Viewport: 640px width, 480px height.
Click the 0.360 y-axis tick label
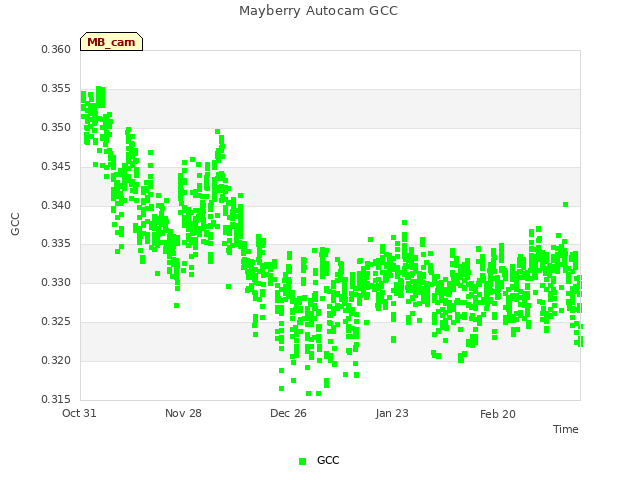point(56,49)
